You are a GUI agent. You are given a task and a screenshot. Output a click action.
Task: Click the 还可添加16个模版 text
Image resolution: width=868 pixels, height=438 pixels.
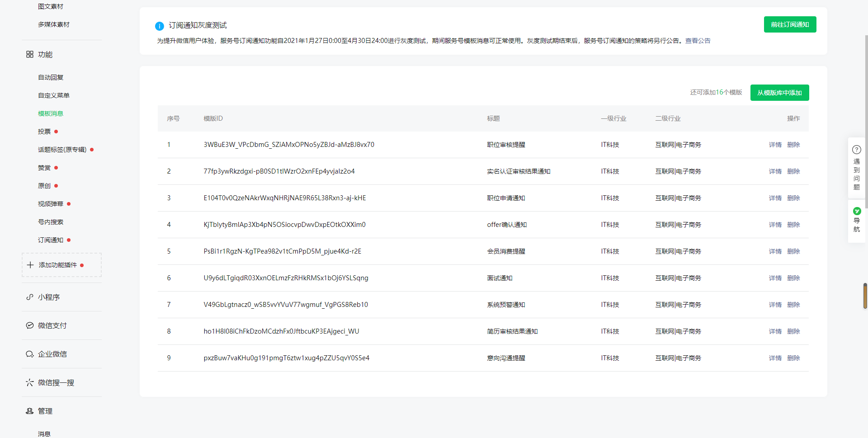point(716,92)
